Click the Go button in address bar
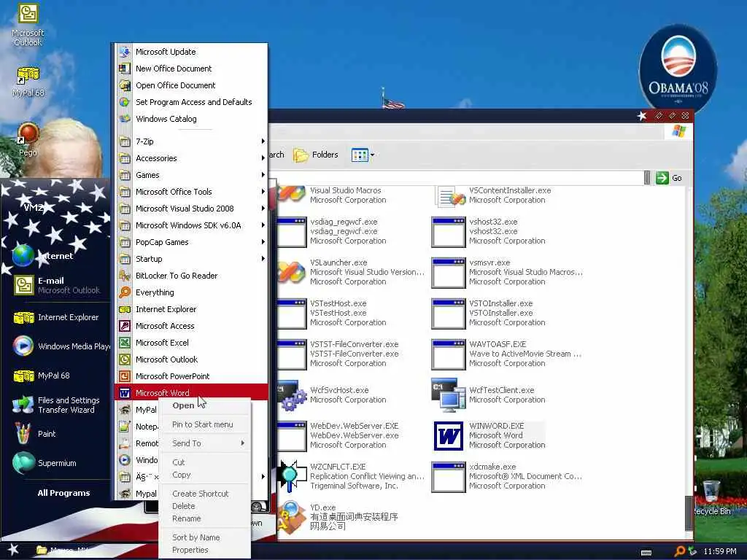The image size is (747, 560). point(670,178)
